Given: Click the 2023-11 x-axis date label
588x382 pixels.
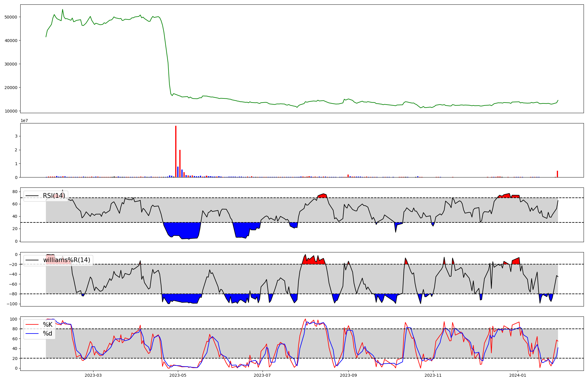Looking at the screenshot, I should tap(433, 375).
